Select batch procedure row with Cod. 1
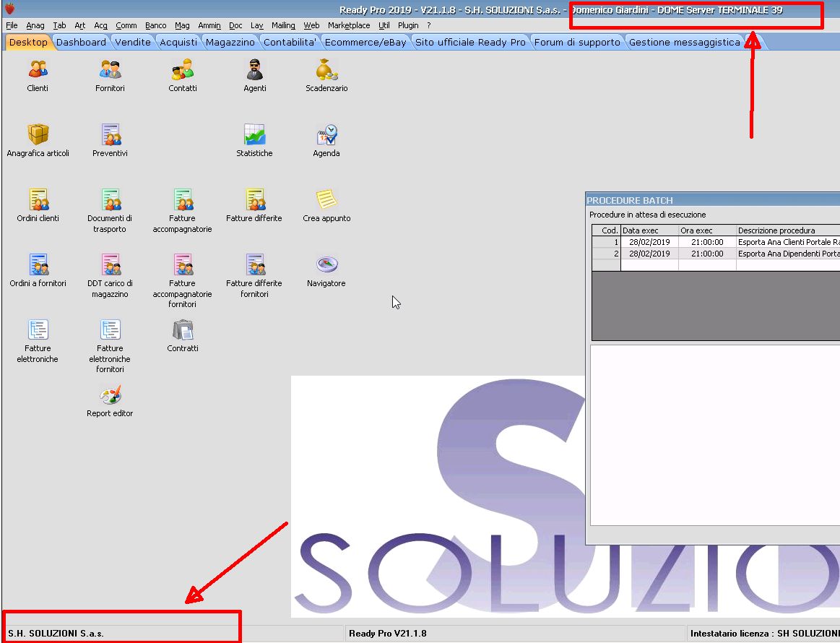Image resolution: width=840 pixels, height=643 pixels. (x=716, y=242)
